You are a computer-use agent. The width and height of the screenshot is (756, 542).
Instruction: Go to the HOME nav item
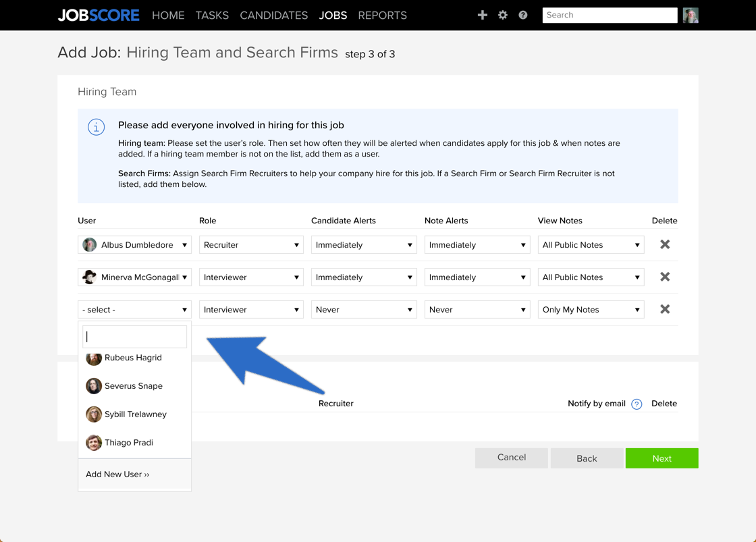[168, 16]
